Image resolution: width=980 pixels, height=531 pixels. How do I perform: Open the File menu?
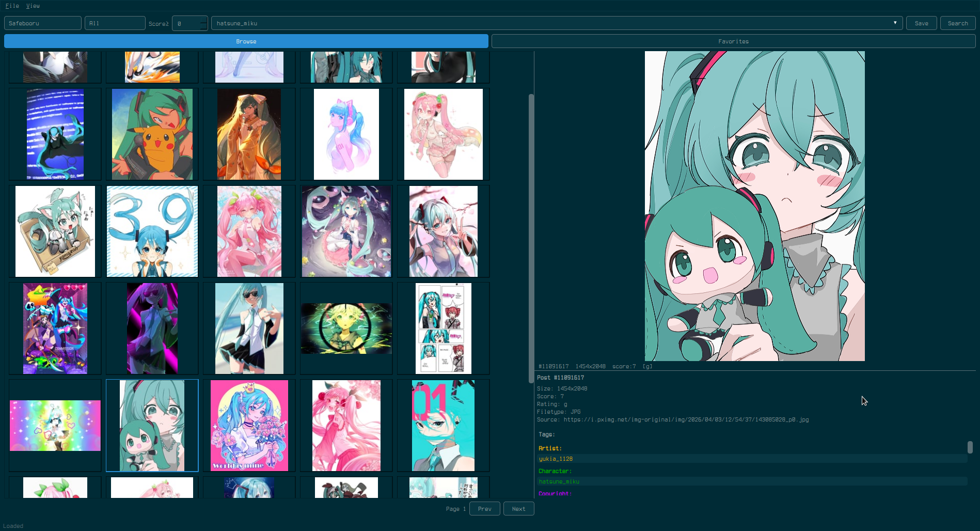tap(12, 6)
